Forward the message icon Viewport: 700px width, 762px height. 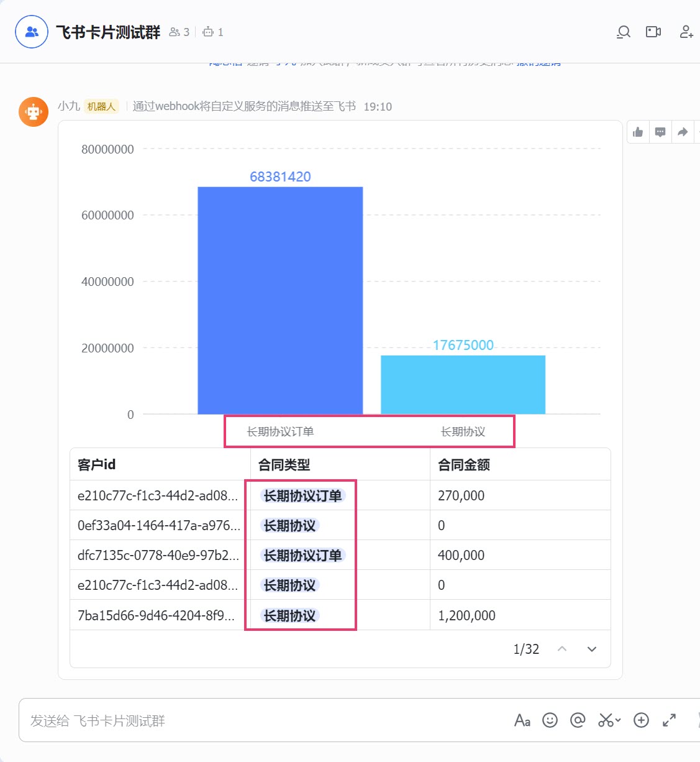[x=683, y=132]
